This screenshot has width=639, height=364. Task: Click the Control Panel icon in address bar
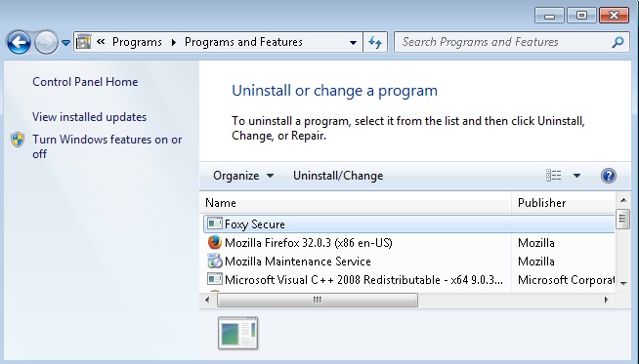[x=84, y=42]
